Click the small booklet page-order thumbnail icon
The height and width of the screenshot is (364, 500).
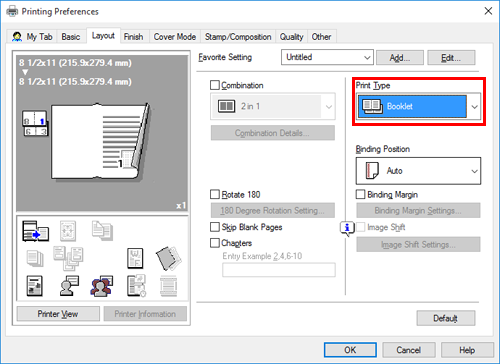(x=35, y=123)
